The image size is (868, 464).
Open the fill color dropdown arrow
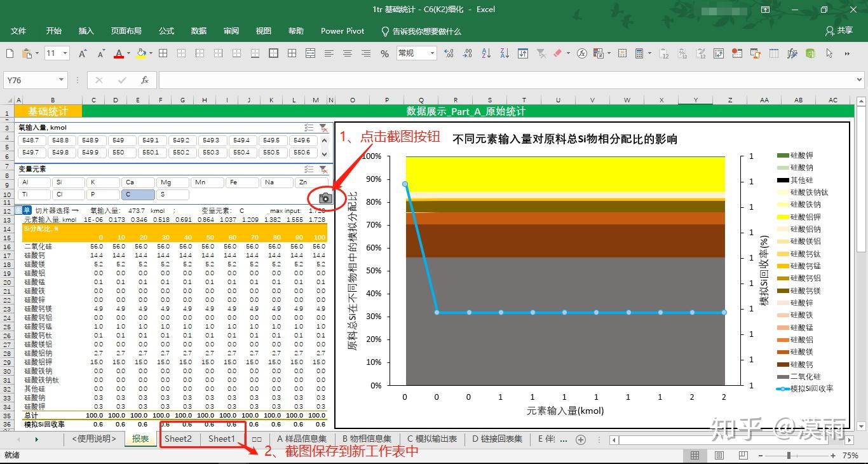click(151, 53)
